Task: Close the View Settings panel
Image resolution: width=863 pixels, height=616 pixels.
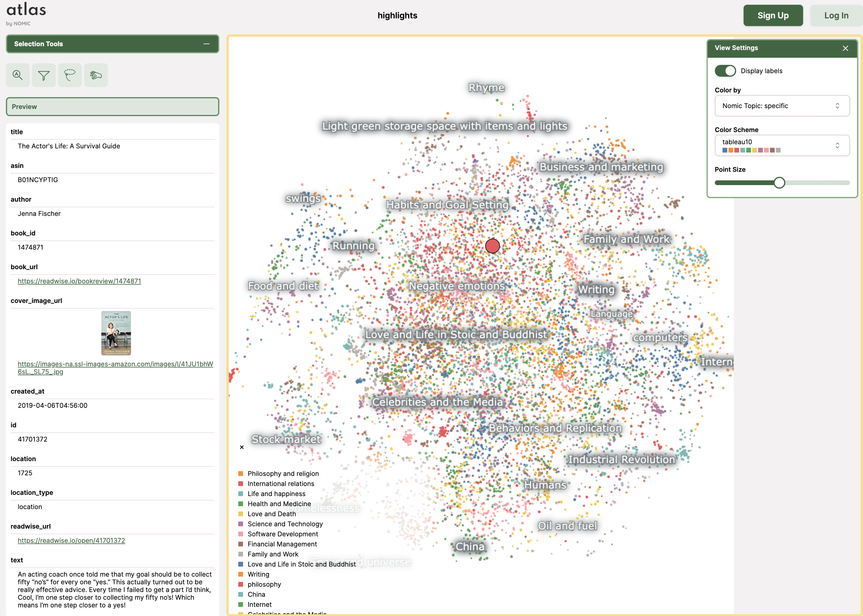Action: click(845, 48)
